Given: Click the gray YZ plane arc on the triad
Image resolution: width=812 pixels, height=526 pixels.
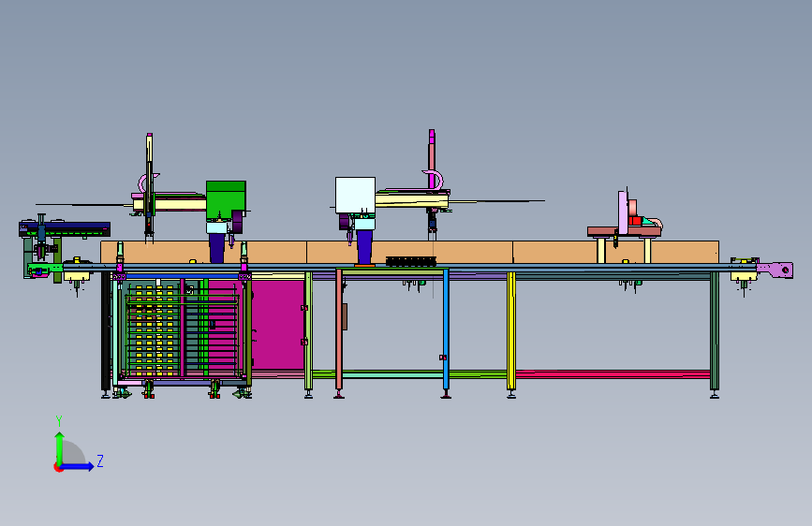Looking at the screenshot, I should pos(73,452).
